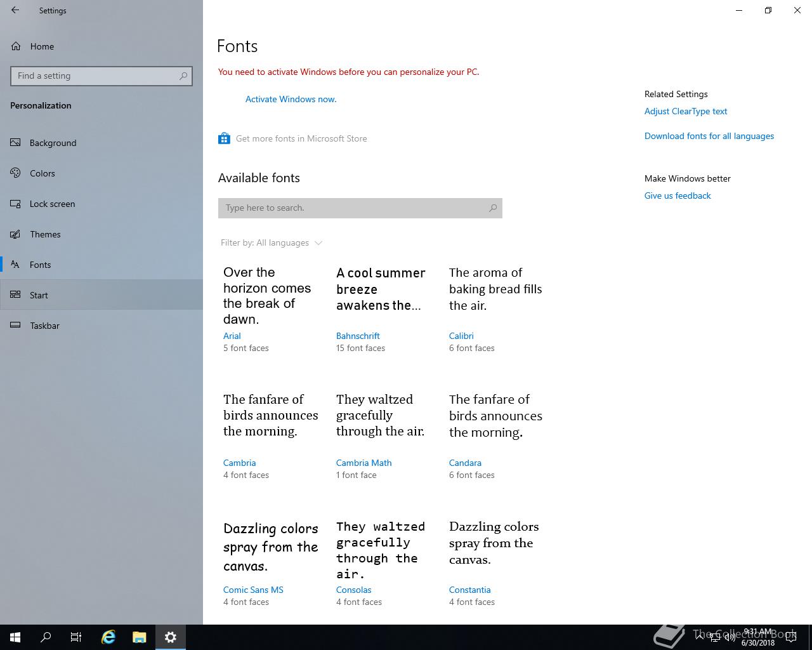Click the magnifier in font search box
The height and width of the screenshot is (650, 812).
click(493, 208)
